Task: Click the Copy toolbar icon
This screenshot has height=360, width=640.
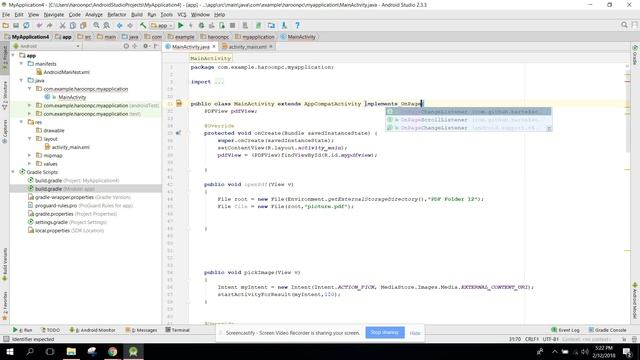Action: click(73, 25)
